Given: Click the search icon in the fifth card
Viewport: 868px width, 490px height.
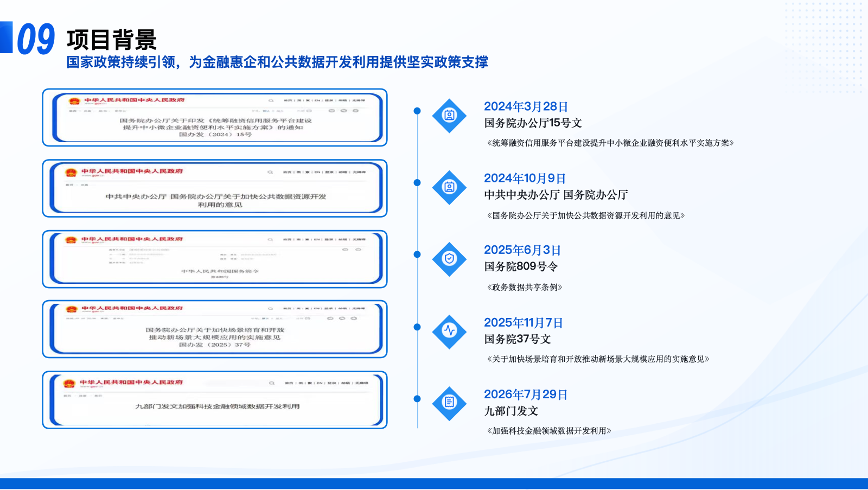Looking at the screenshot, I should point(272,383).
